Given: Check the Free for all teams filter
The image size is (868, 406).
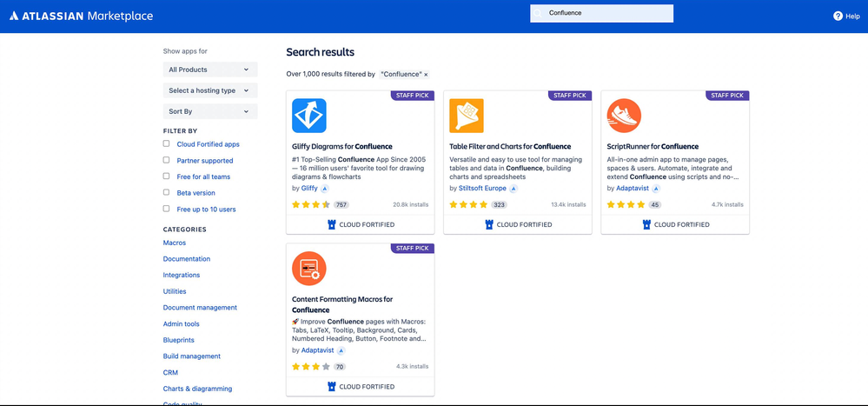Looking at the screenshot, I should (166, 176).
